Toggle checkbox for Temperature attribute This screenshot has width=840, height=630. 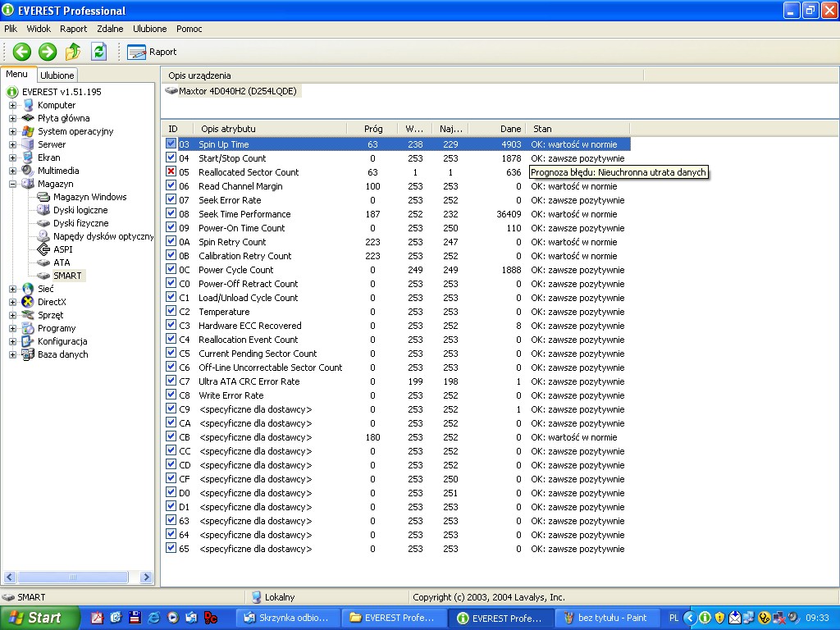coord(171,312)
